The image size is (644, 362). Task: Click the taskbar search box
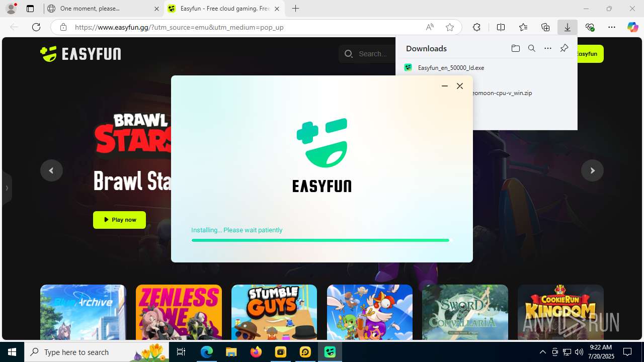point(97,352)
